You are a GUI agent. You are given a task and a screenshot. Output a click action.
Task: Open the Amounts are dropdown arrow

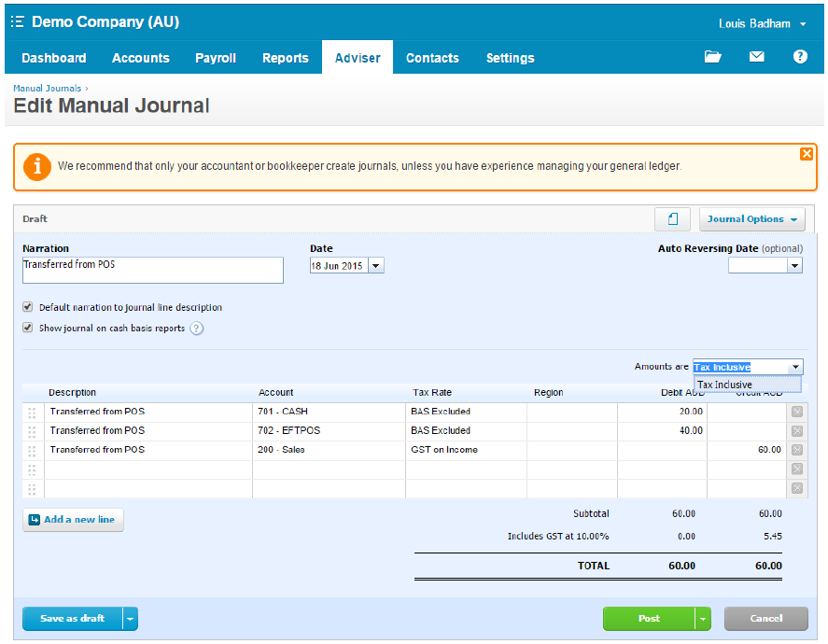click(x=795, y=367)
